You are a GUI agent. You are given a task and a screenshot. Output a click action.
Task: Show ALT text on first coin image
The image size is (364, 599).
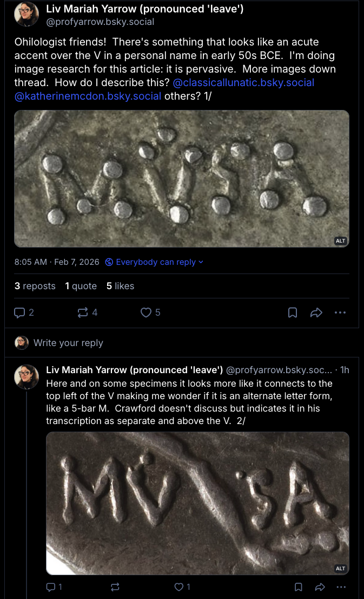click(x=341, y=241)
